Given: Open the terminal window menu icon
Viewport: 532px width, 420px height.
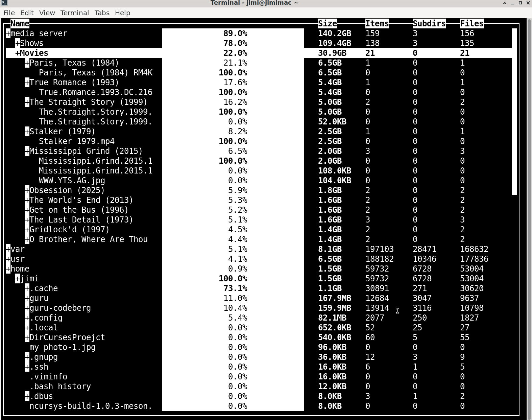Looking at the screenshot, I should click(x=4, y=3).
